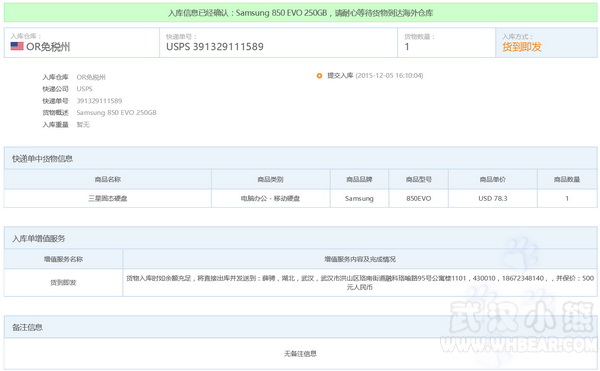This screenshot has width=600, height=371.
Task: Click the unit price cell USD 78.3
Action: [493, 199]
